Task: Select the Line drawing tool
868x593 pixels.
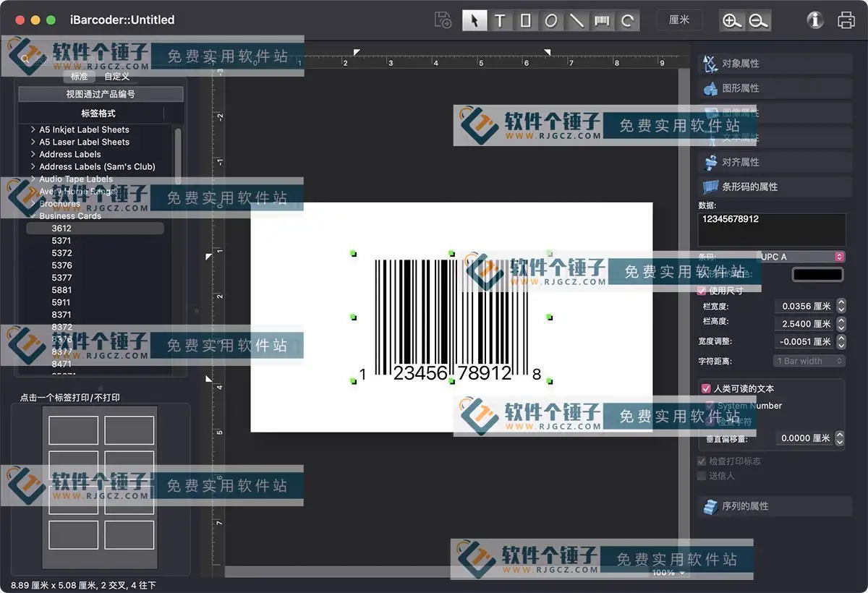Action: (576, 20)
